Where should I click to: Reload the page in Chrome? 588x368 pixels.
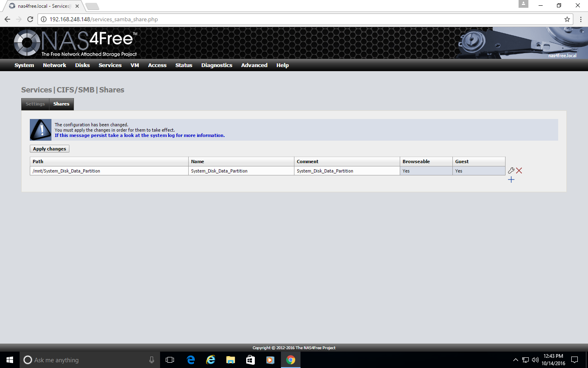pyautogui.click(x=30, y=19)
